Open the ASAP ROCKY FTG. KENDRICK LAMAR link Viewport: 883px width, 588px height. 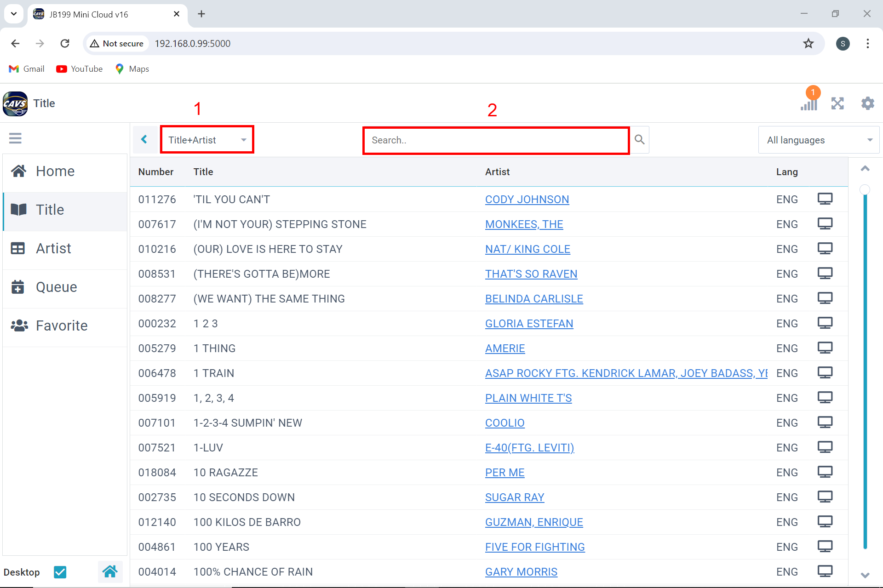click(x=626, y=373)
